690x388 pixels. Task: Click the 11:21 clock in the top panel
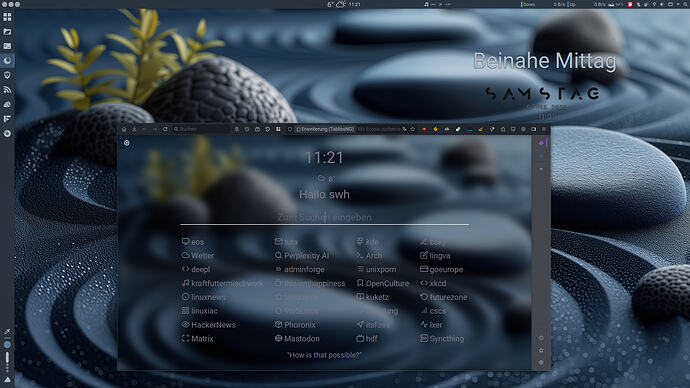[355, 4]
